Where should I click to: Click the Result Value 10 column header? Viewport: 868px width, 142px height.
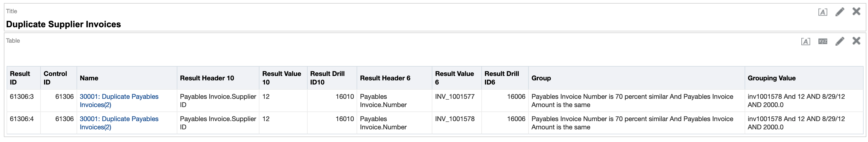click(x=281, y=78)
